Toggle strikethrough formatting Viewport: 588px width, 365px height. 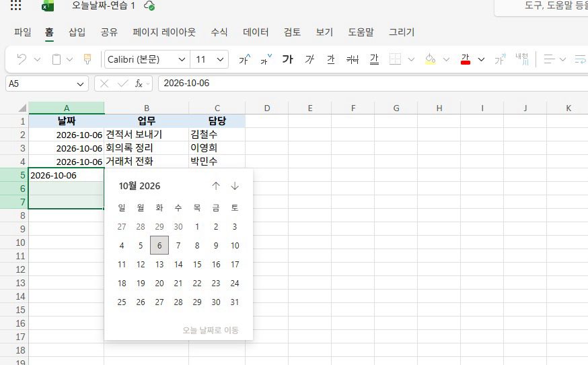(353, 59)
